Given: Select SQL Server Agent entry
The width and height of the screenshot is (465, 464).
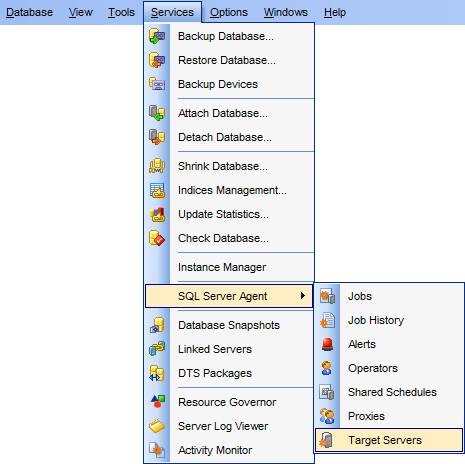Looking at the screenshot, I should pos(229,296).
